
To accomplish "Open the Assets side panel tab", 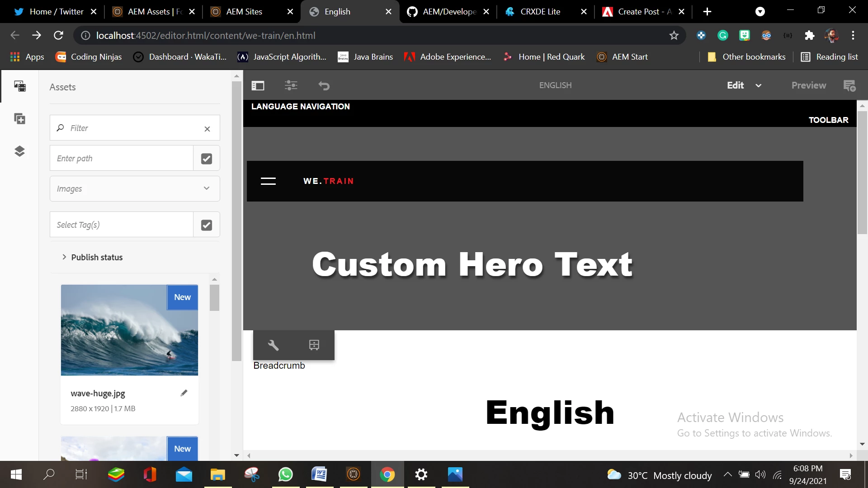I will [x=19, y=86].
